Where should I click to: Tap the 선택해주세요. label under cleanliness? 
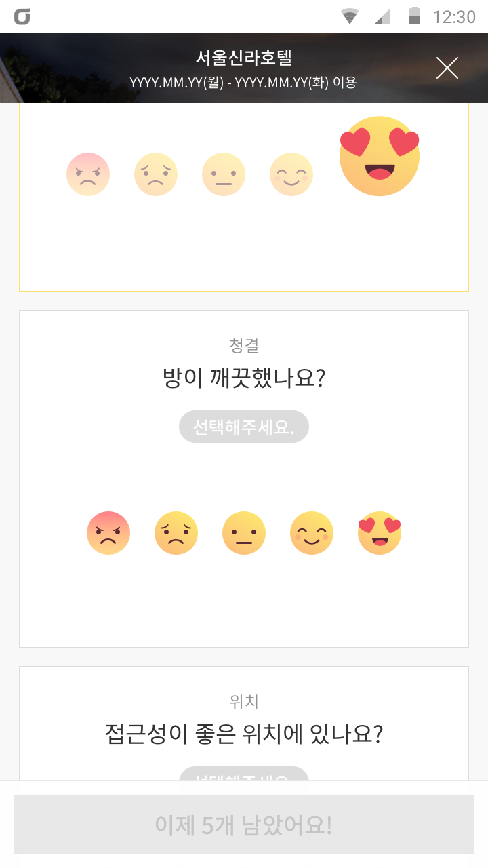click(x=244, y=427)
